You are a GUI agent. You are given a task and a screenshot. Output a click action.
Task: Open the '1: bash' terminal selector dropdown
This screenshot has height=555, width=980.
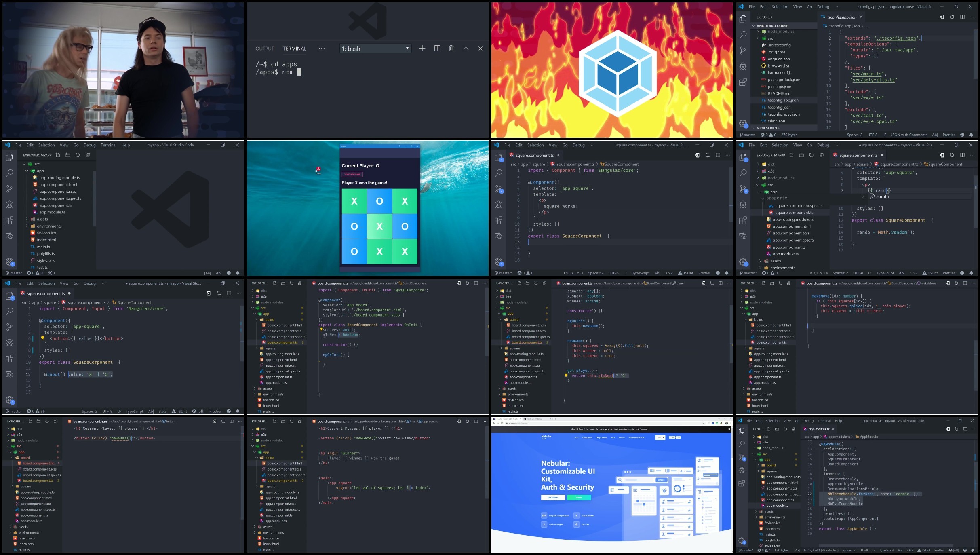click(x=375, y=49)
